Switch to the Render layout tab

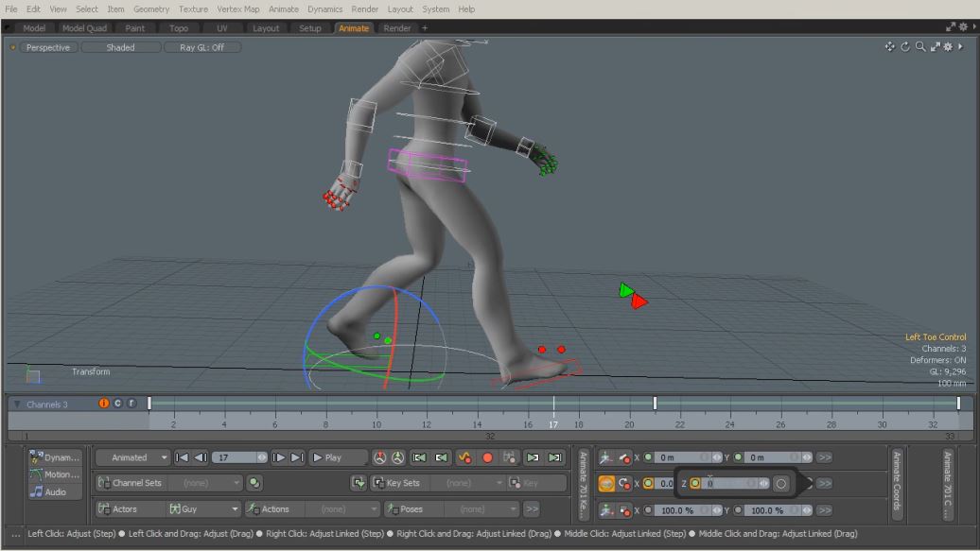pos(397,28)
